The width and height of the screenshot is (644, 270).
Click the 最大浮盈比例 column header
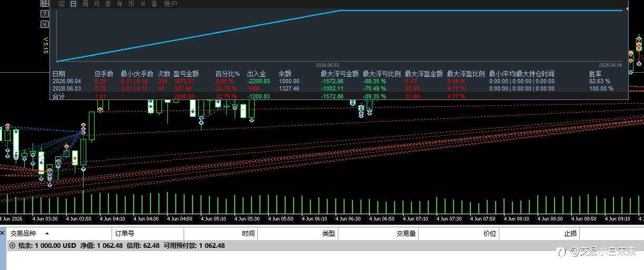(x=466, y=74)
